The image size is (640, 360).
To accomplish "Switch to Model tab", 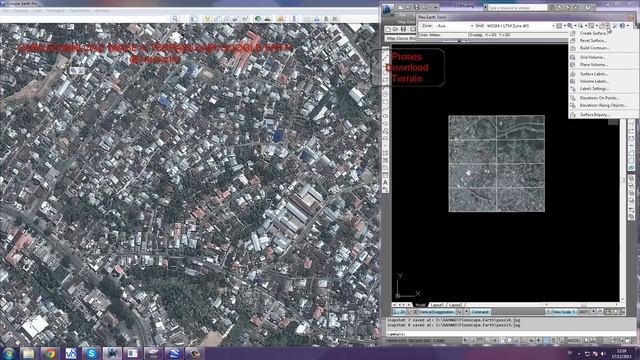I will click(x=420, y=305).
